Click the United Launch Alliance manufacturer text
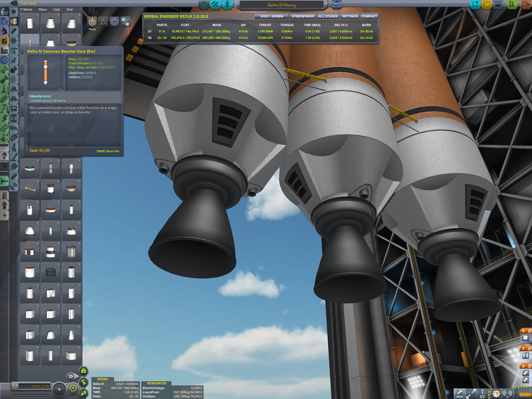Screen dimensions: 532x399 pyautogui.click(x=48, y=101)
